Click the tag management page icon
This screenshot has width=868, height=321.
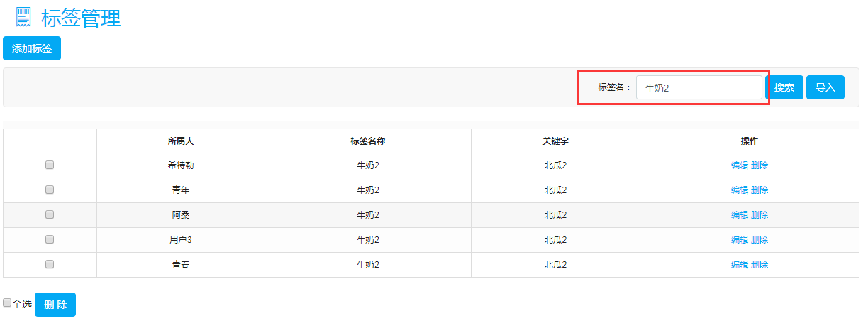(x=23, y=18)
